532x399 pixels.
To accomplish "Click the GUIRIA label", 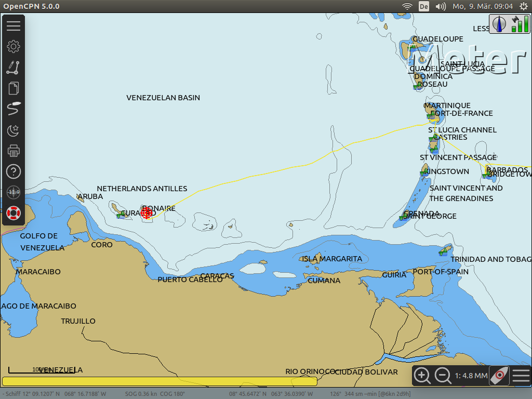I will point(394,275).
